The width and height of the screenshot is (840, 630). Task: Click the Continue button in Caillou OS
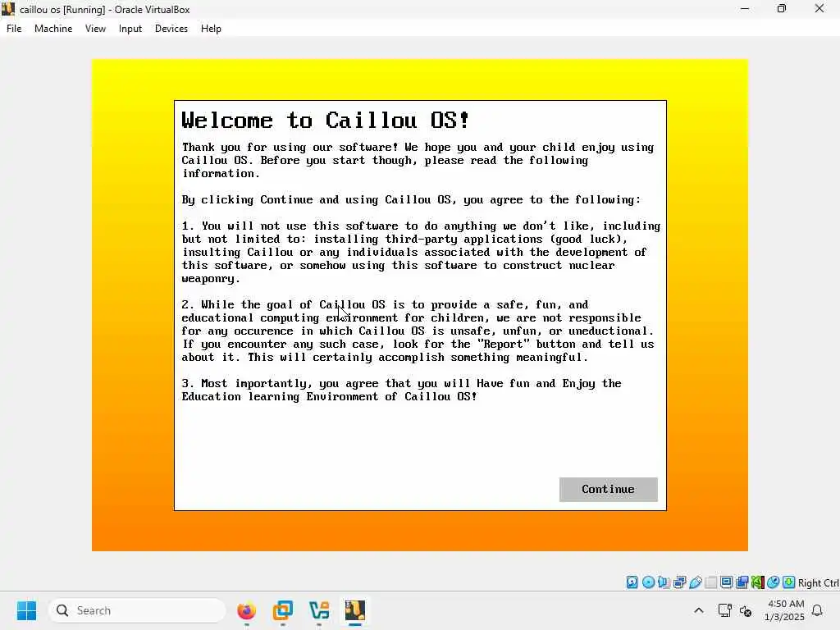[x=608, y=489]
